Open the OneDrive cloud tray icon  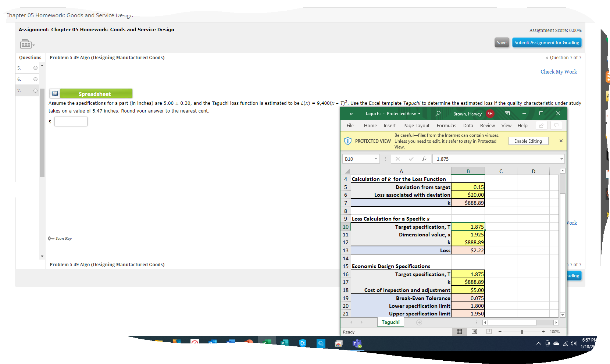[556, 343]
